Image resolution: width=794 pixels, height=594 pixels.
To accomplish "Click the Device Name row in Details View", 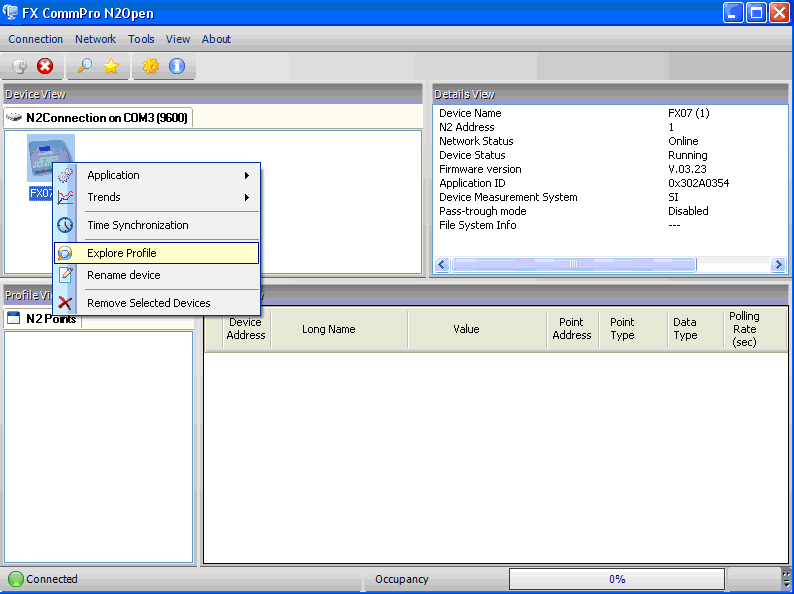I will coord(610,113).
